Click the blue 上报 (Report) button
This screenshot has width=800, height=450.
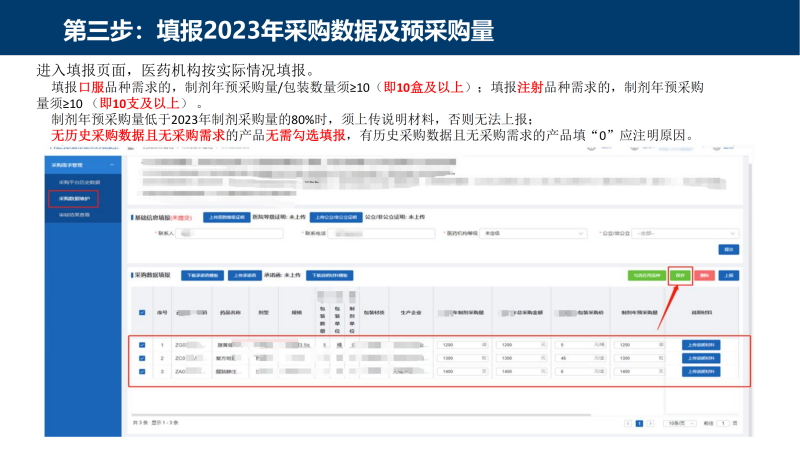[730, 275]
